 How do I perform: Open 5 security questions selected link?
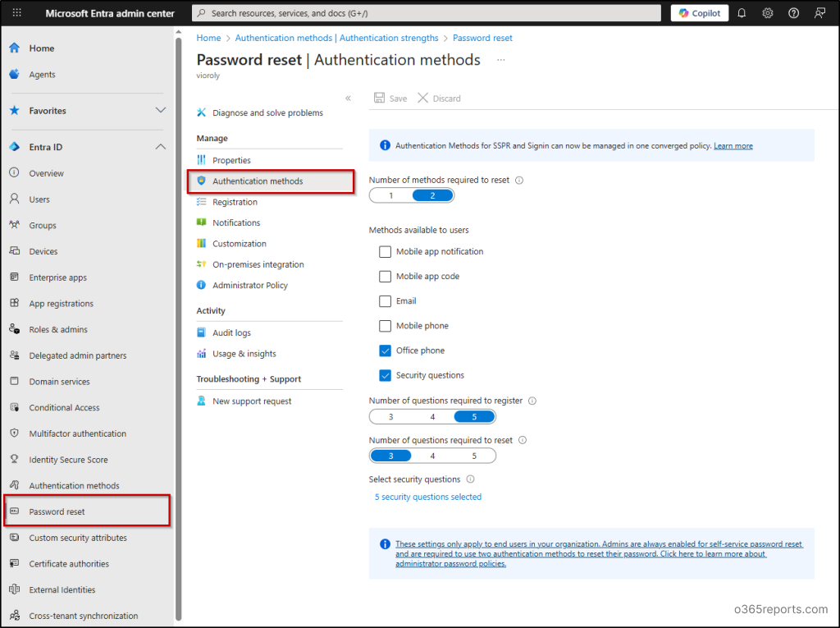pyautogui.click(x=428, y=497)
